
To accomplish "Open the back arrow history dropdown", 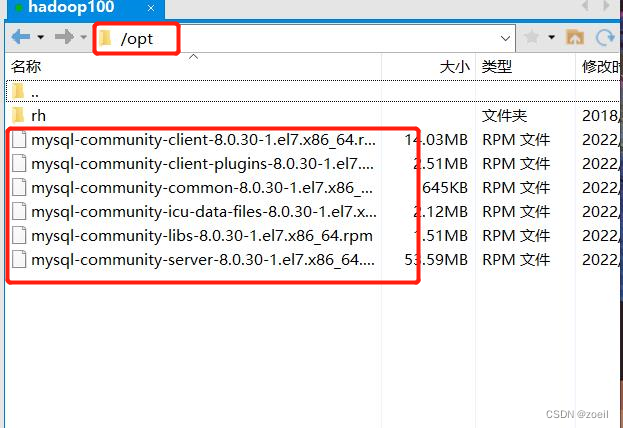I will 41,37.
